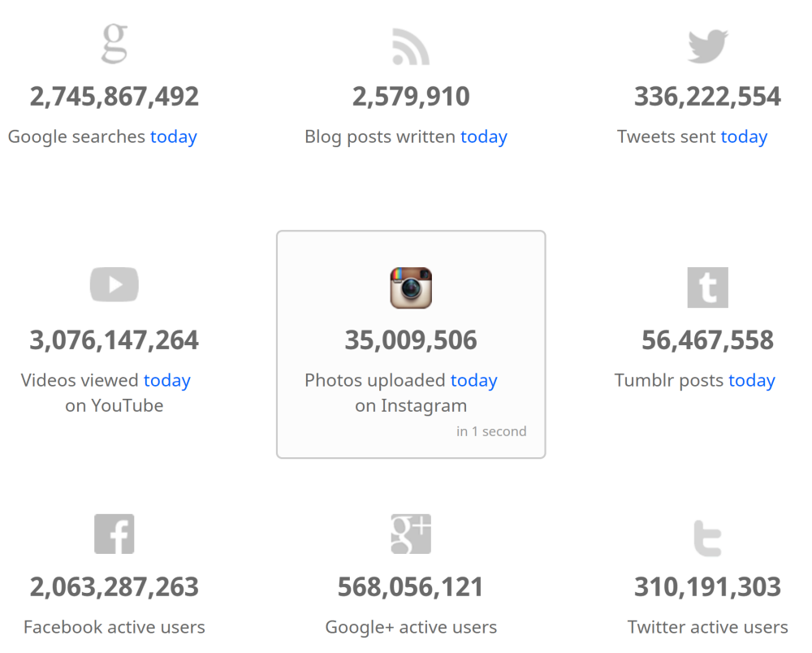Click the blog RSS feed icon

tap(410, 46)
